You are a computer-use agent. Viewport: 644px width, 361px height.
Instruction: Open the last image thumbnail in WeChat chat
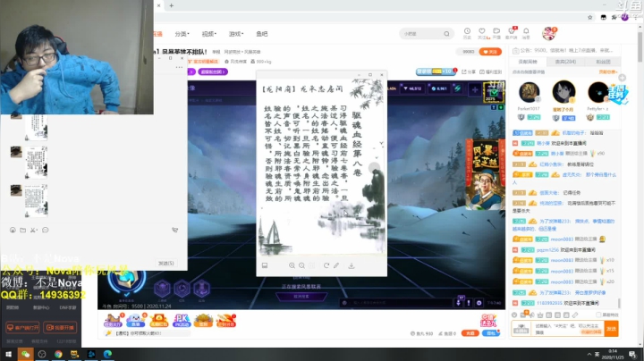tap(36, 201)
